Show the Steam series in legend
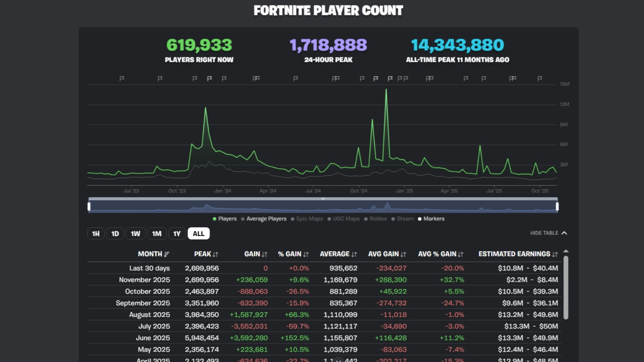Viewport: 644px width, 362px height. point(402,219)
